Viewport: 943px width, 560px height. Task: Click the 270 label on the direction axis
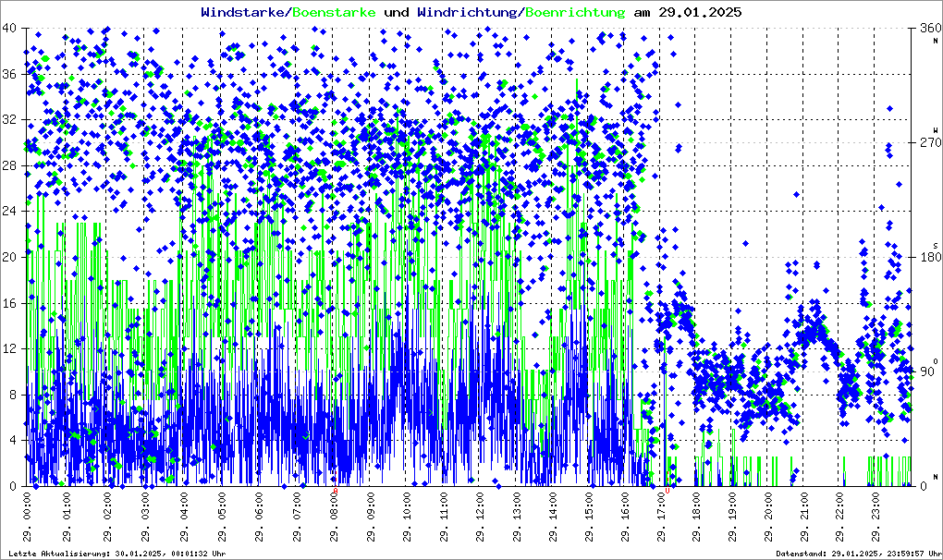(931, 143)
